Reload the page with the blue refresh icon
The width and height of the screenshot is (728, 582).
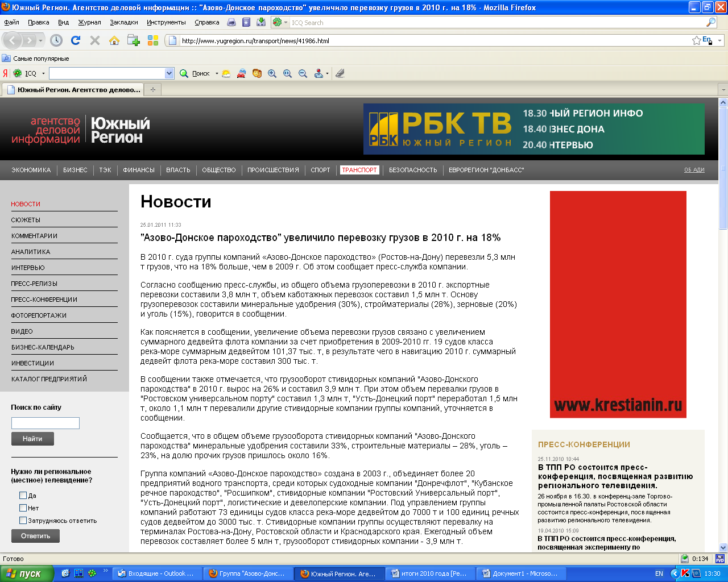pos(76,40)
